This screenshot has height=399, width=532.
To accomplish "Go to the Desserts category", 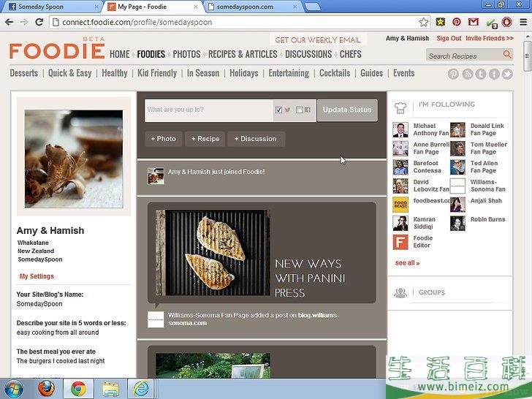I will point(23,73).
